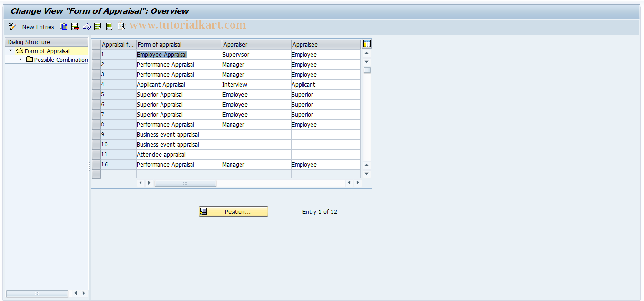Click far-right horizontal scroll left arrow
This screenshot has width=644, height=301.
349,183
